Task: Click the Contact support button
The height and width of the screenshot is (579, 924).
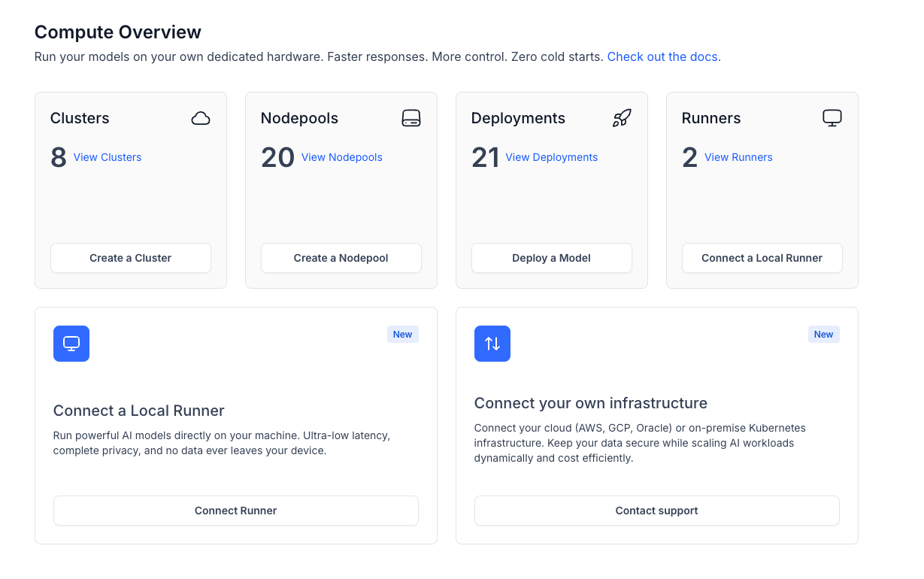Action: (x=657, y=511)
